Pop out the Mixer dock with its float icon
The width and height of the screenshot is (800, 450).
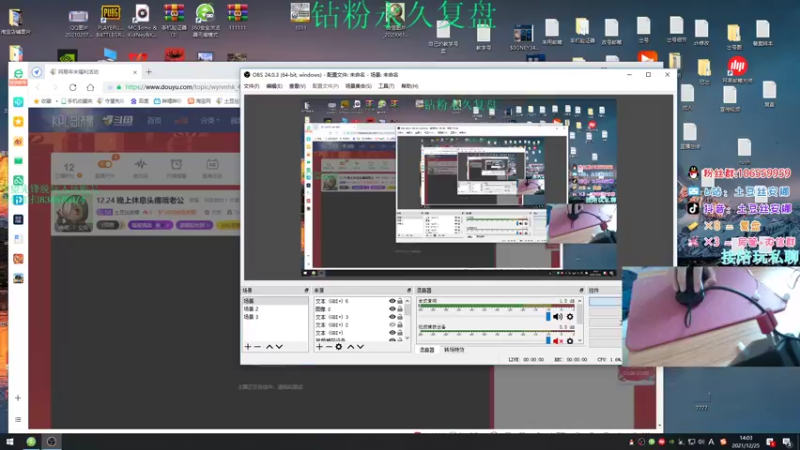581,290
